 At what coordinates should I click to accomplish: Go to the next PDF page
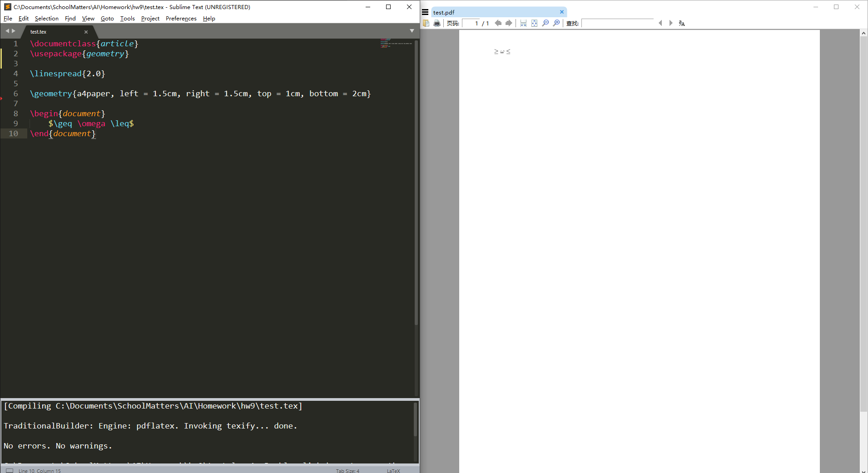coord(509,23)
